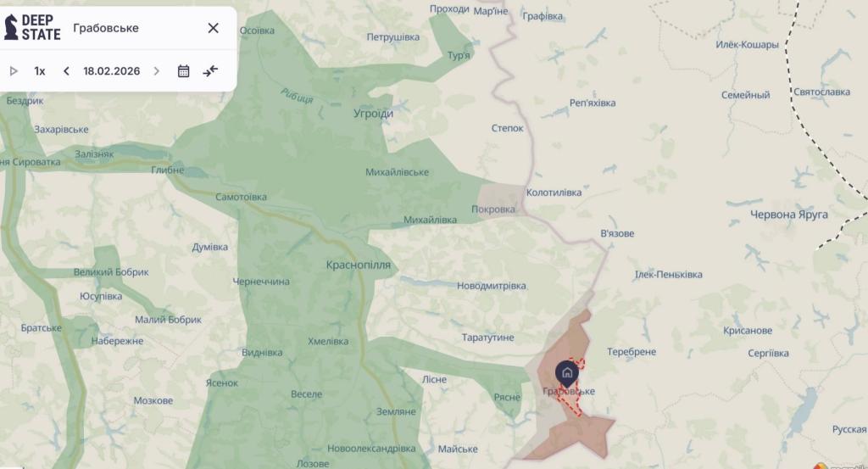Viewport: 868px width, 469px height.
Task: Clear the Грабовське search with X
Action: (x=213, y=28)
